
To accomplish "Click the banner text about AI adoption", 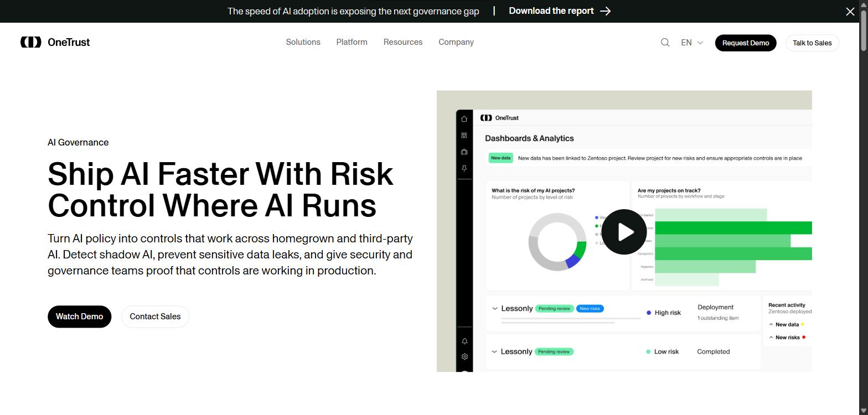I will 353,11.
